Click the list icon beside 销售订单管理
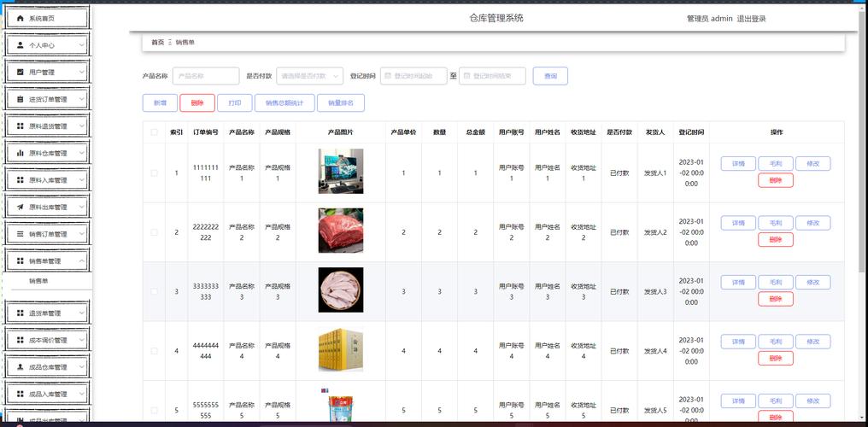Viewport: 868px width, 427px height. point(21,234)
